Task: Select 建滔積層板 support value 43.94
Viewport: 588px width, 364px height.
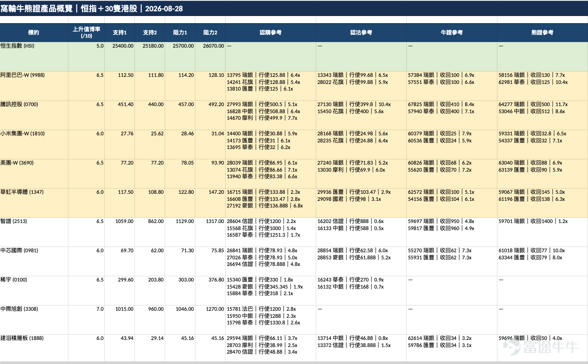Action: (127, 338)
